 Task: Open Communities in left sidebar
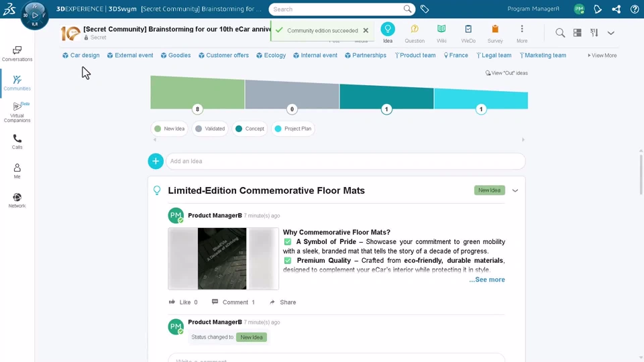[17, 83]
